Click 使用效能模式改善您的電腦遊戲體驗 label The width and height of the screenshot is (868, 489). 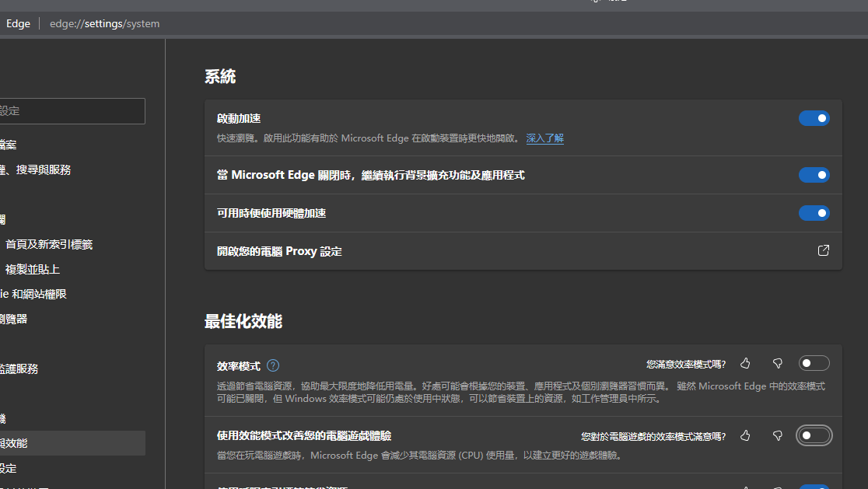click(304, 436)
